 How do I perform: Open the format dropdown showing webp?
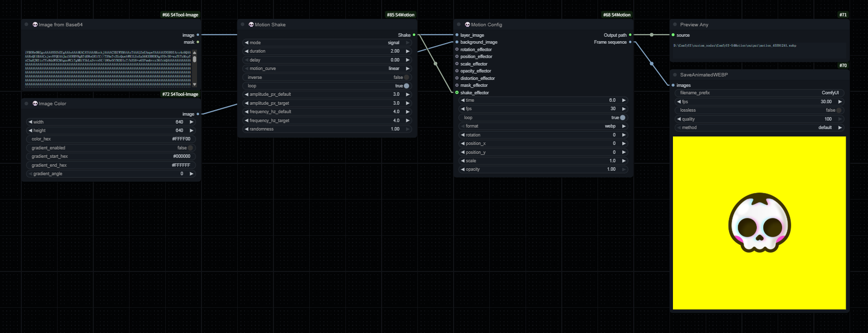tap(543, 126)
